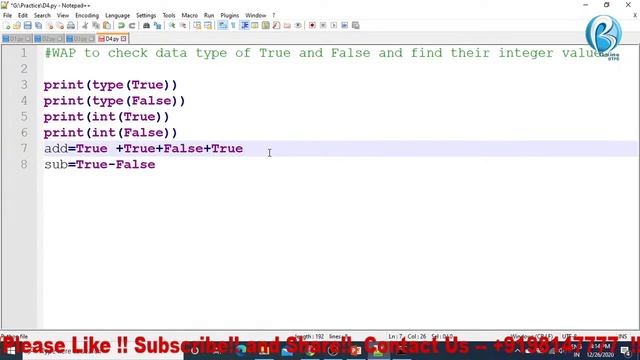
Task: Create a new file with the New icon
Action: pyautogui.click(x=7, y=25)
